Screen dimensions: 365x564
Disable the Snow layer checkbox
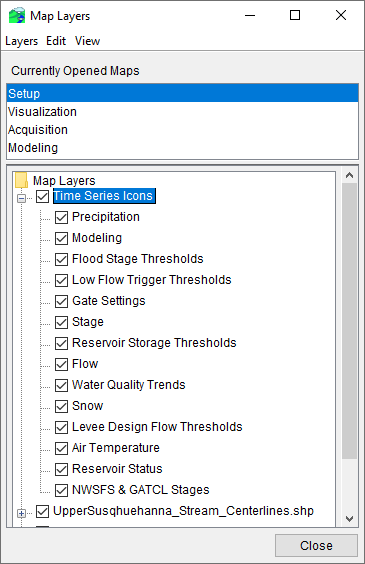pos(61,406)
